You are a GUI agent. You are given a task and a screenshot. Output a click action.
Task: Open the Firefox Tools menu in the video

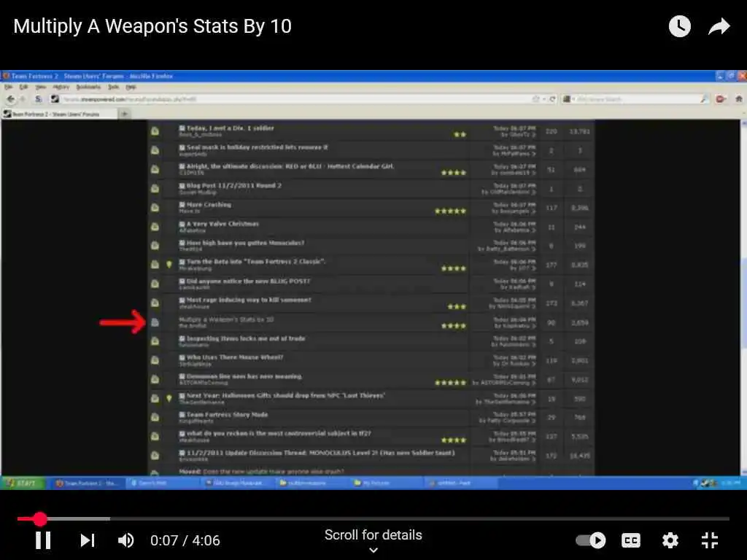113,87
